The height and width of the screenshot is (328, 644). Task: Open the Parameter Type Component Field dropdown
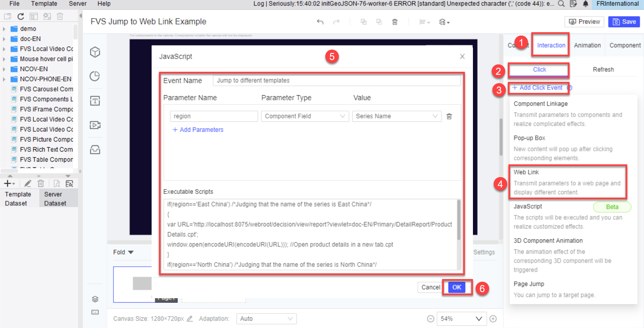pos(305,116)
